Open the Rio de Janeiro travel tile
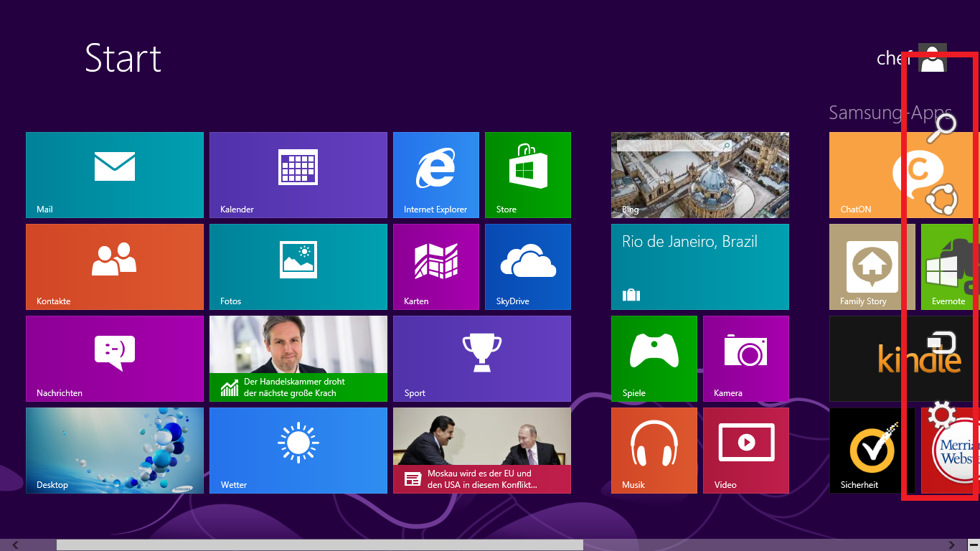This screenshot has width=980, height=551. coord(699,266)
